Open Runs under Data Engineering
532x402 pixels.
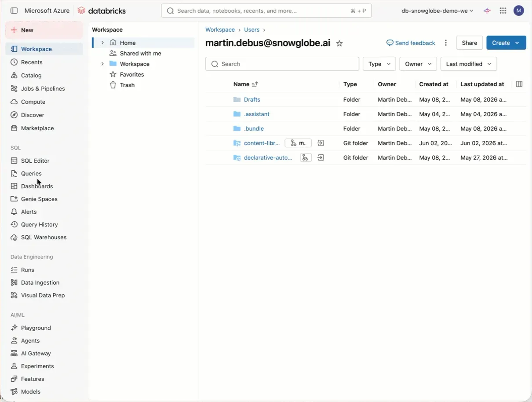click(x=44, y=270)
